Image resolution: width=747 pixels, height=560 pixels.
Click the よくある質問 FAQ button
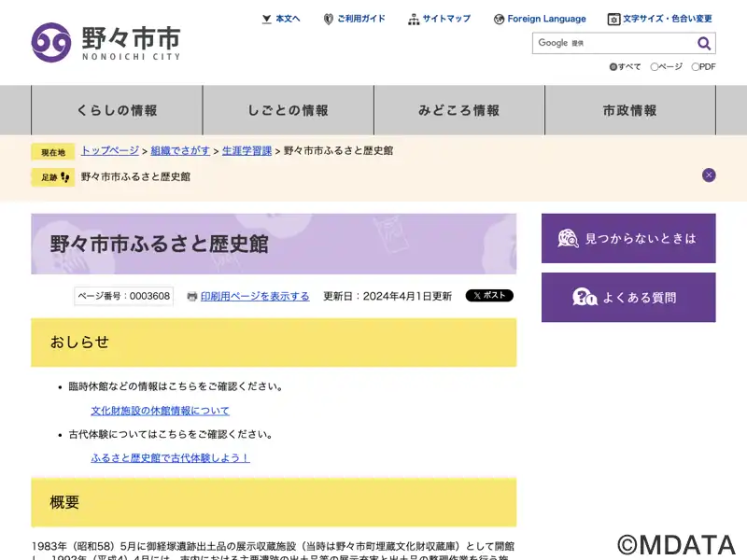628,298
